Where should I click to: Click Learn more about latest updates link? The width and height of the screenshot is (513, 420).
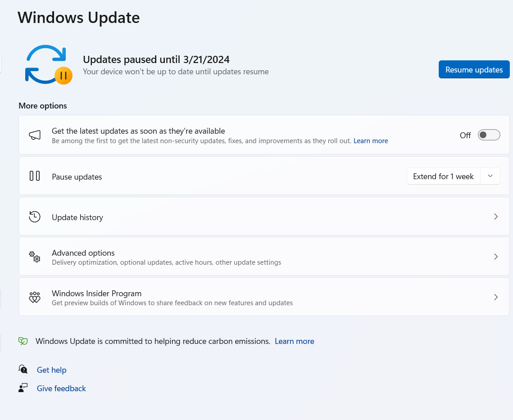pyautogui.click(x=371, y=140)
